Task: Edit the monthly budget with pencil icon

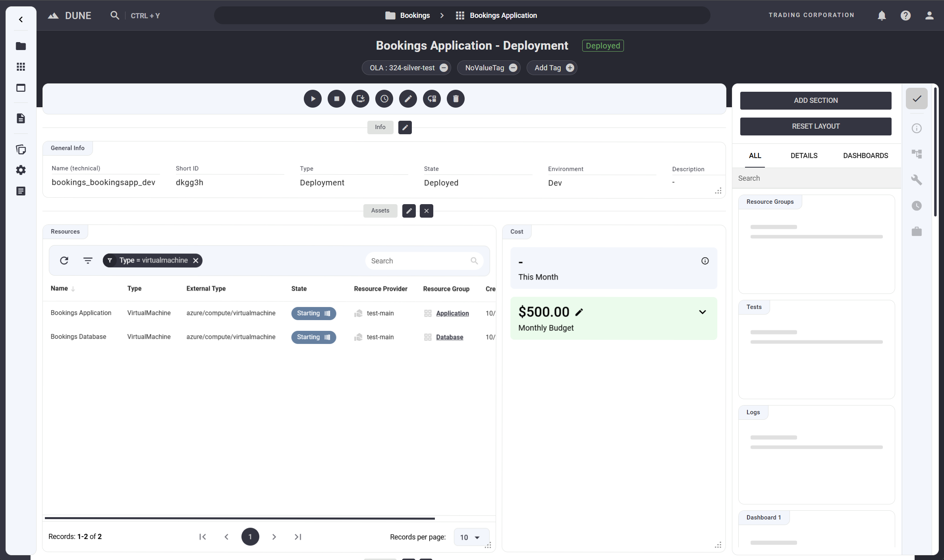Action: pos(579,312)
